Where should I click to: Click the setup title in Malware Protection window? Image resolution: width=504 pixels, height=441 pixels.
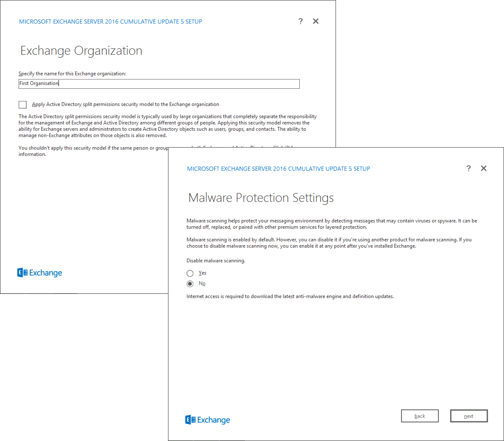pos(278,169)
